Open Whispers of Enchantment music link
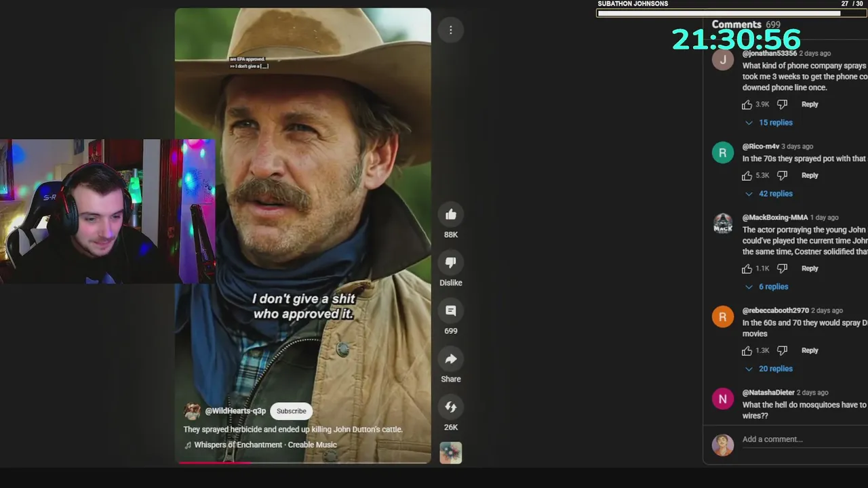The width and height of the screenshot is (868, 488). (265, 445)
